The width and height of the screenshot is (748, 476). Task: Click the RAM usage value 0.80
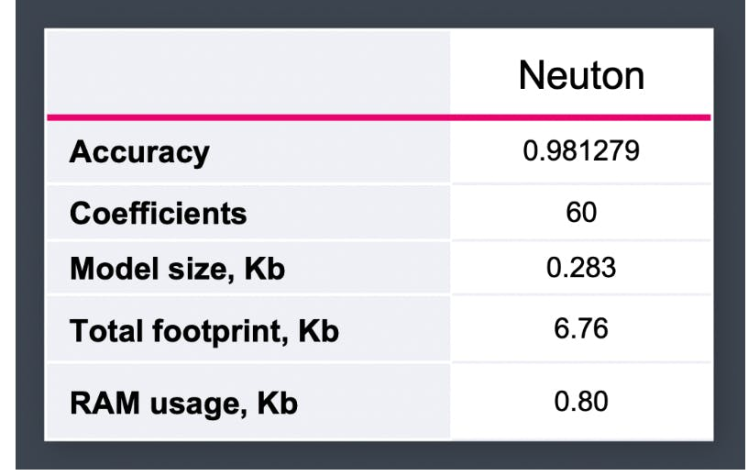(581, 402)
